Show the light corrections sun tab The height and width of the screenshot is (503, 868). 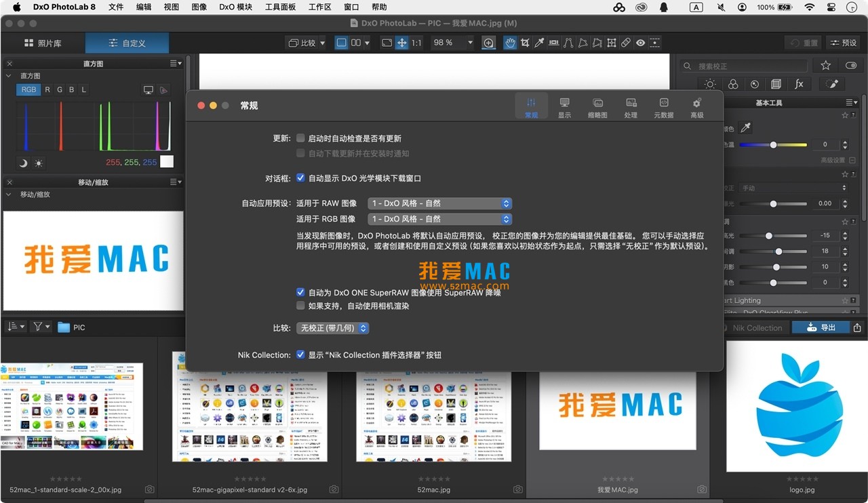710,84
